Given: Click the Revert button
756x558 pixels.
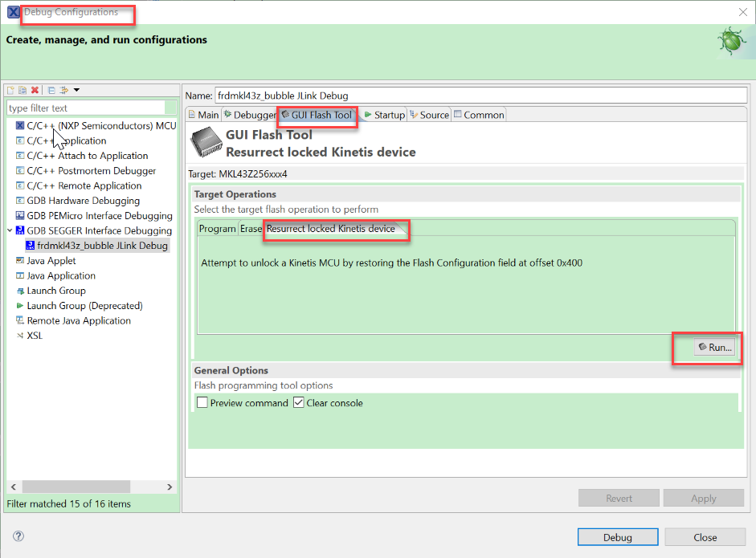Looking at the screenshot, I should 619,499.
